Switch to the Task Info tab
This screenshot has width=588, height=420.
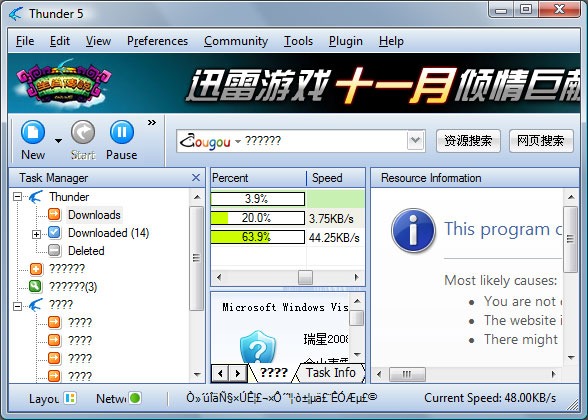point(330,372)
